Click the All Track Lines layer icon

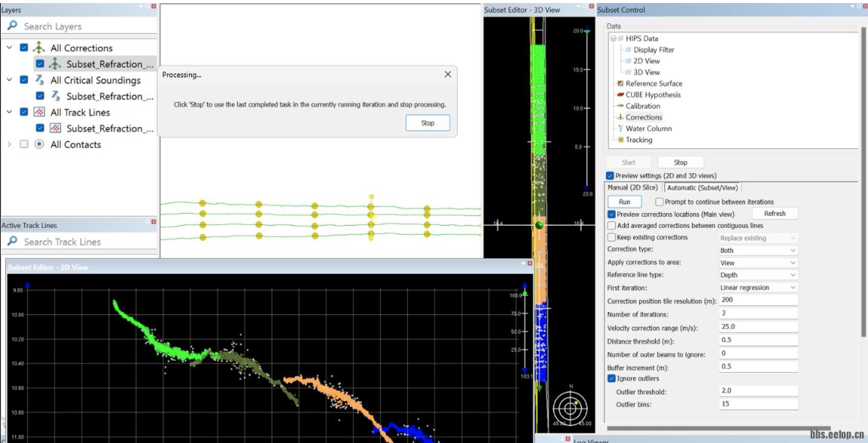click(38, 112)
